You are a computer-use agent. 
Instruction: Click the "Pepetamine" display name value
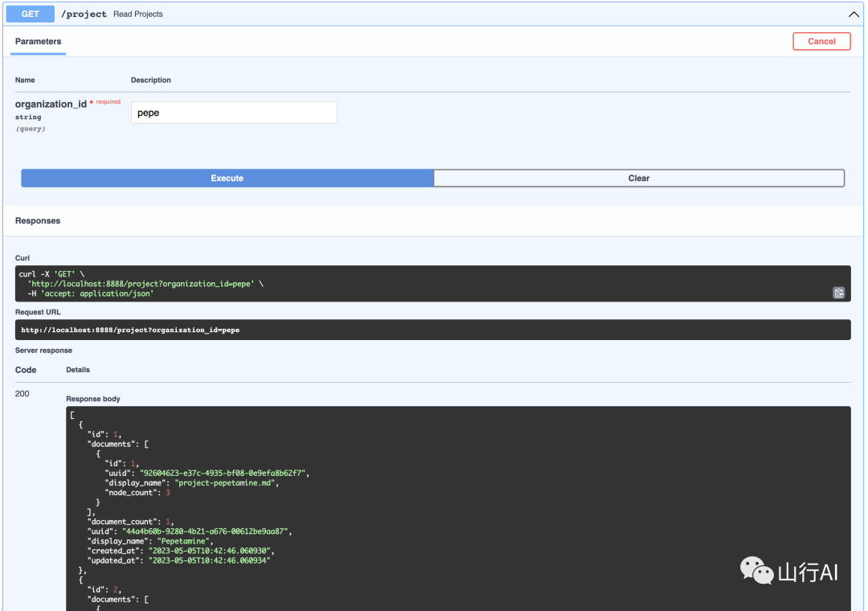coord(183,541)
